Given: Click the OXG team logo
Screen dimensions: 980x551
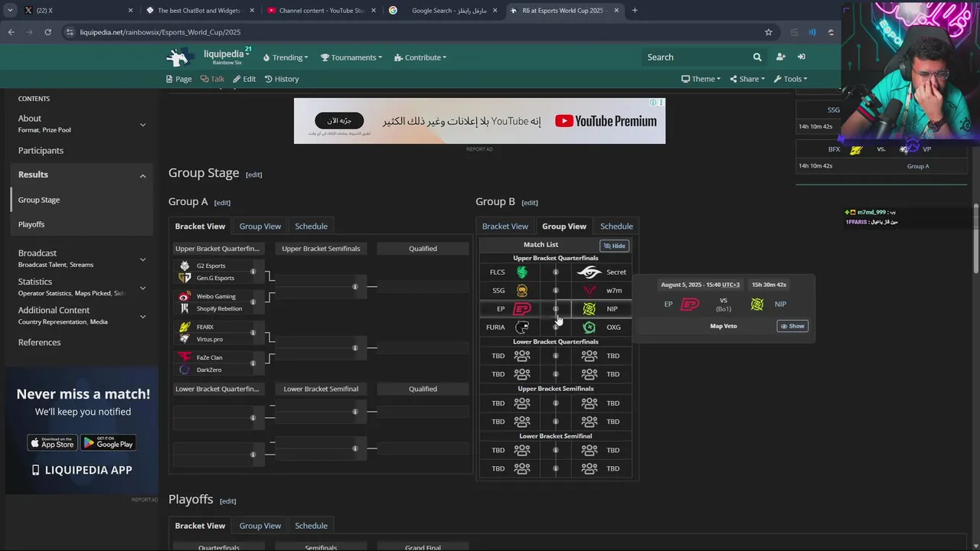Looking at the screenshot, I should click(x=589, y=327).
